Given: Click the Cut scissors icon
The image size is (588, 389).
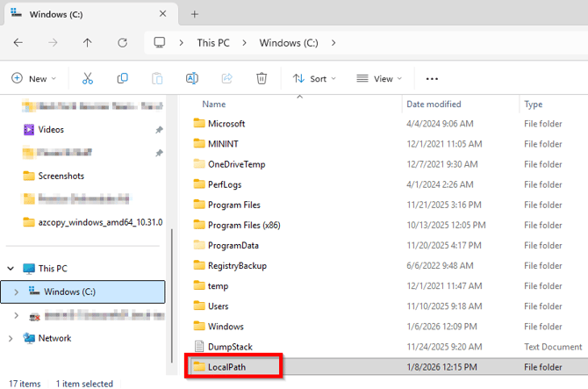Looking at the screenshot, I should 87,78.
